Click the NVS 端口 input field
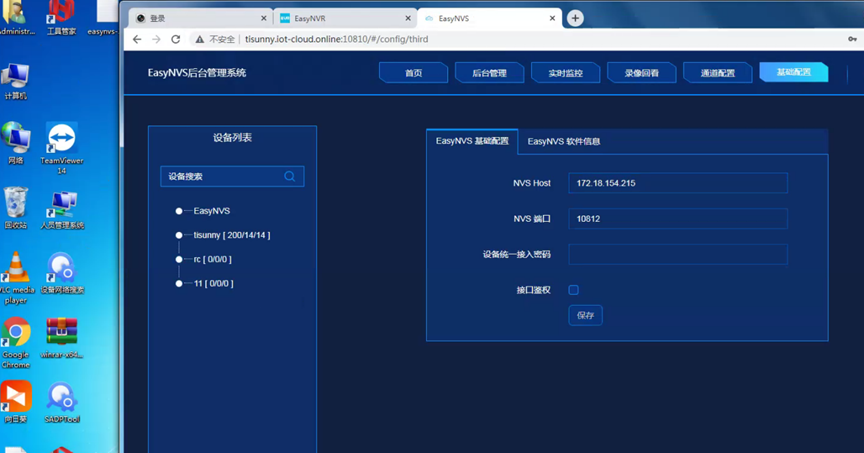This screenshot has width=864, height=453. [x=678, y=219]
